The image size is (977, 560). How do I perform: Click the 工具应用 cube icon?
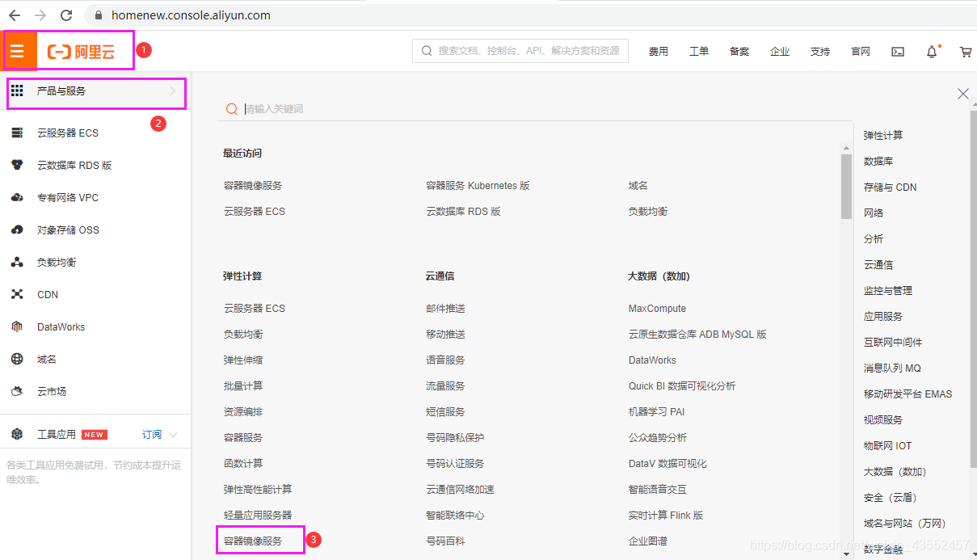17,434
